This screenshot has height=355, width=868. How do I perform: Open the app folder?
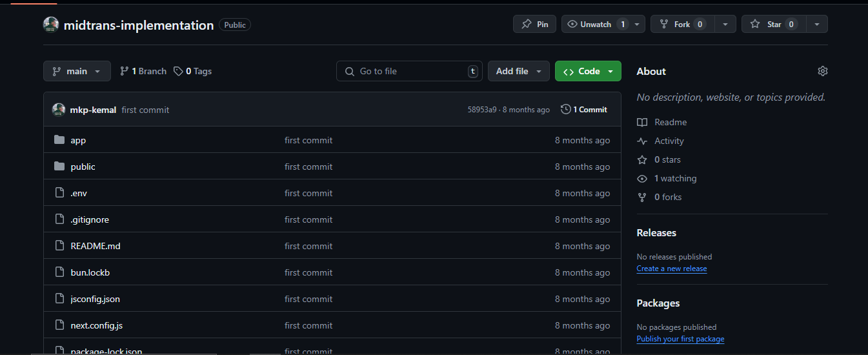coord(78,140)
